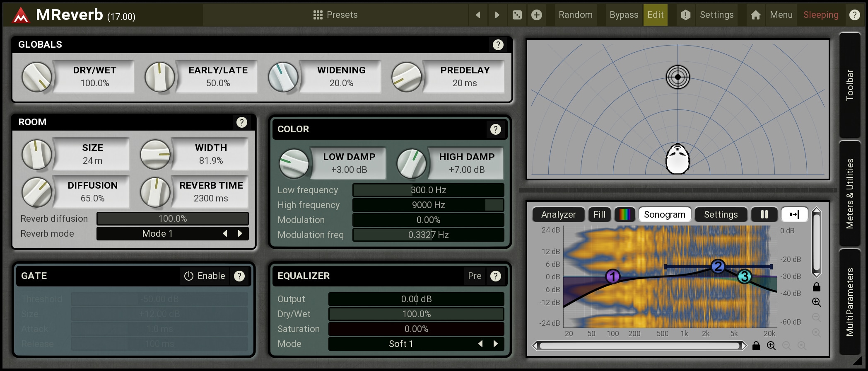Open the Meters & Utilities tab
The width and height of the screenshot is (868, 371).
[850, 193]
